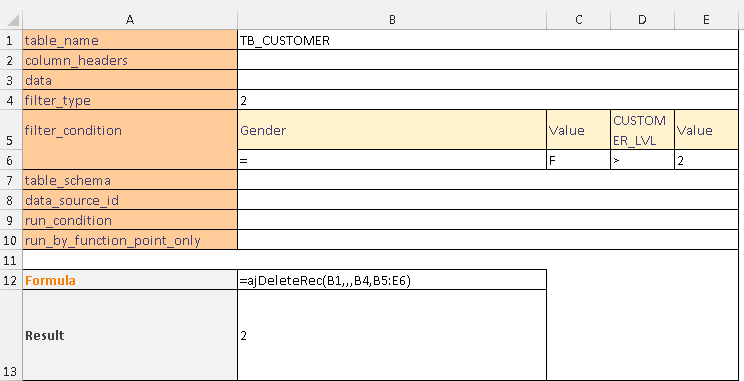744x381 pixels.
Task: Click the filter_type label cell
Action: [x=130, y=100]
